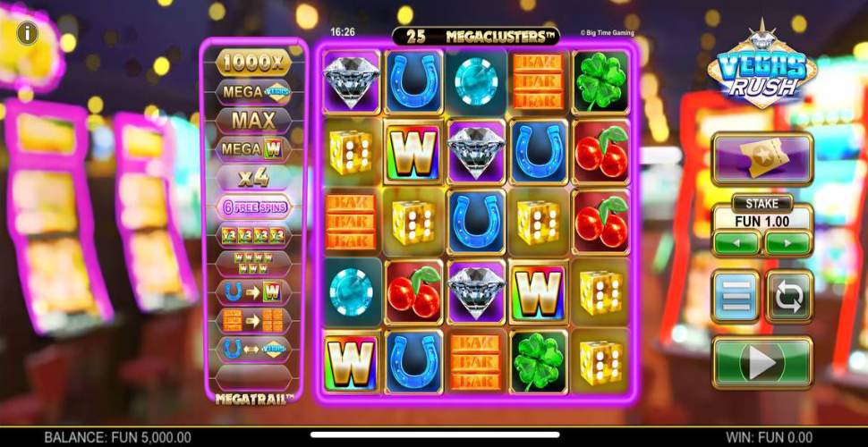Select the 1000X Megatrail prize
Screen dimensions: 868x447
coord(253,63)
